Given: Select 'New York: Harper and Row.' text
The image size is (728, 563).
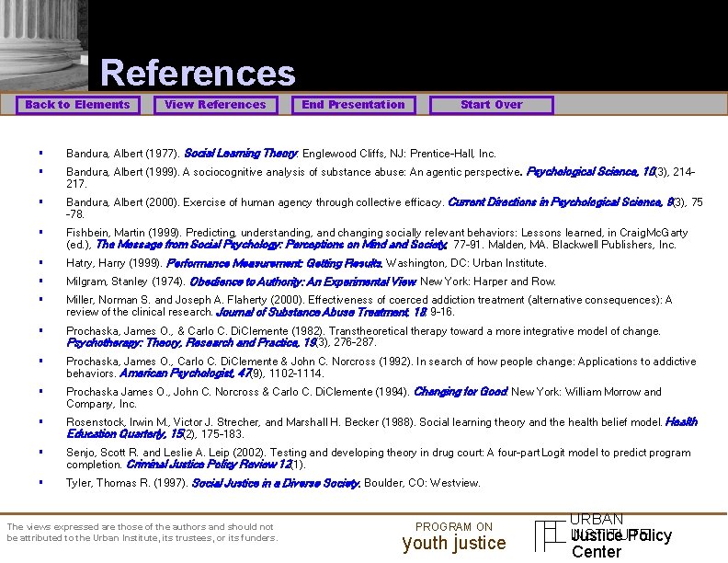Looking at the screenshot, I should pyautogui.click(x=488, y=282).
